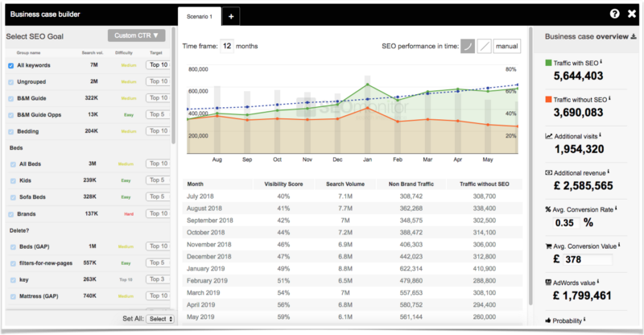Click the January 2019 table row

tap(353, 268)
